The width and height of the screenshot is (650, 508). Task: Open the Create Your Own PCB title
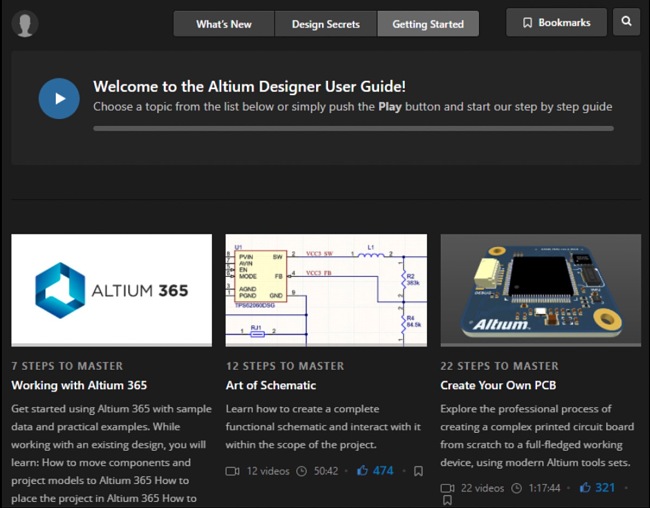pos(498,385)
